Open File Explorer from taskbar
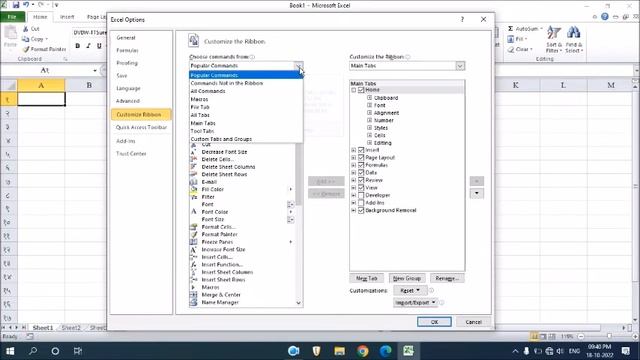640x360 pixels. tap(339, 351)
